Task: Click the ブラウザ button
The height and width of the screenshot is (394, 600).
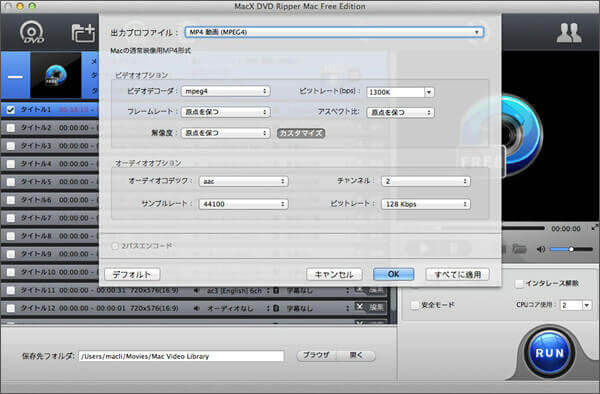Action: pos(316,356)
